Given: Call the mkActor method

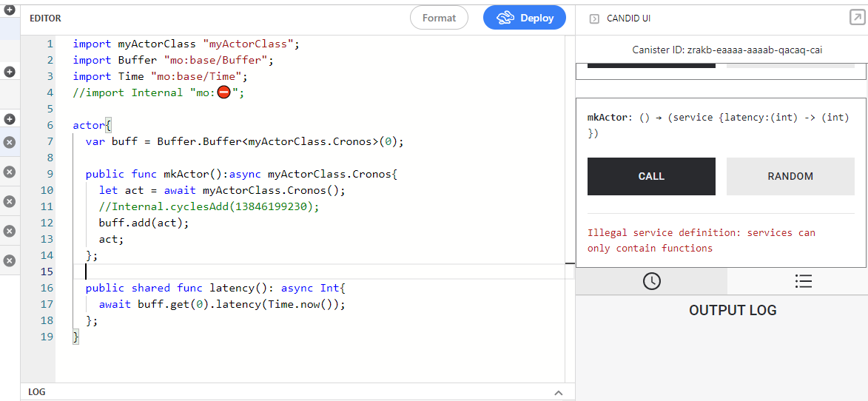Looking at the screenshot, I should pyautogui.click(x=651, y=176).
